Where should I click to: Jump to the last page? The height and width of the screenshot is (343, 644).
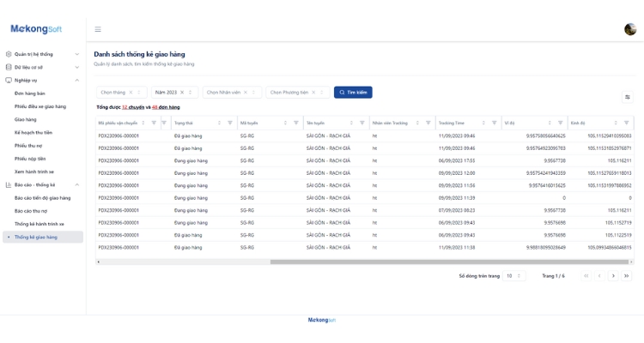click(x=626, y=276)
